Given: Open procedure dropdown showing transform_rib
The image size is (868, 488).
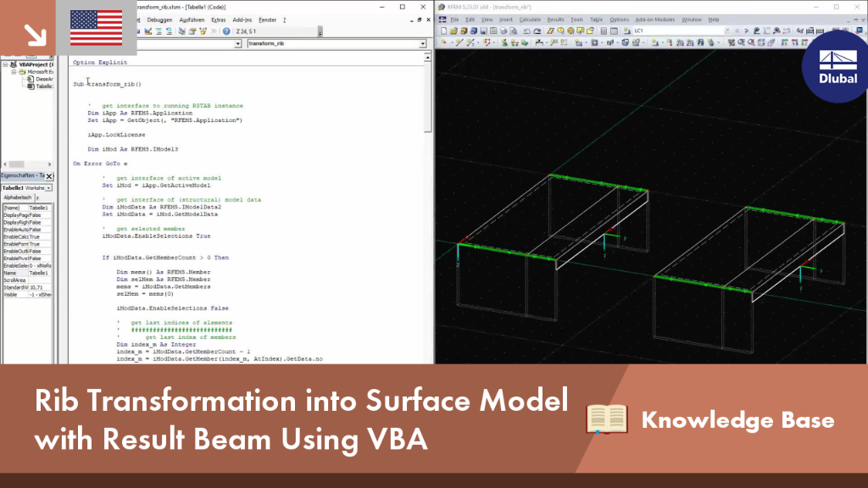Looking at the screenshot, I should pos(422,43).
